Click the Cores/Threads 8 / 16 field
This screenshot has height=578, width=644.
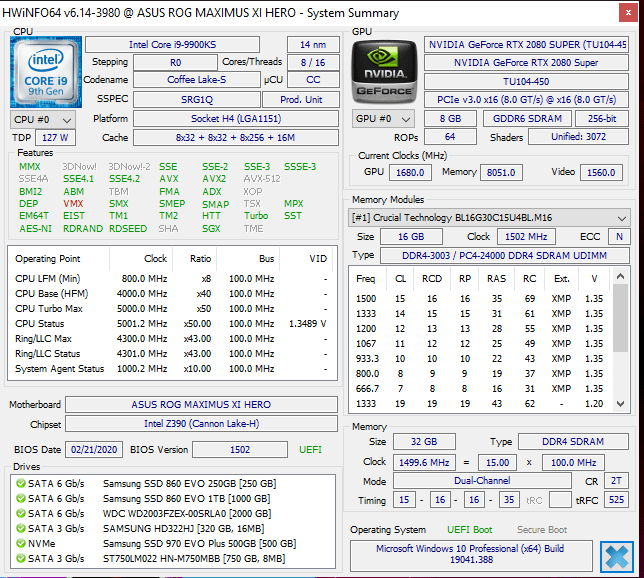click(313, 62)
